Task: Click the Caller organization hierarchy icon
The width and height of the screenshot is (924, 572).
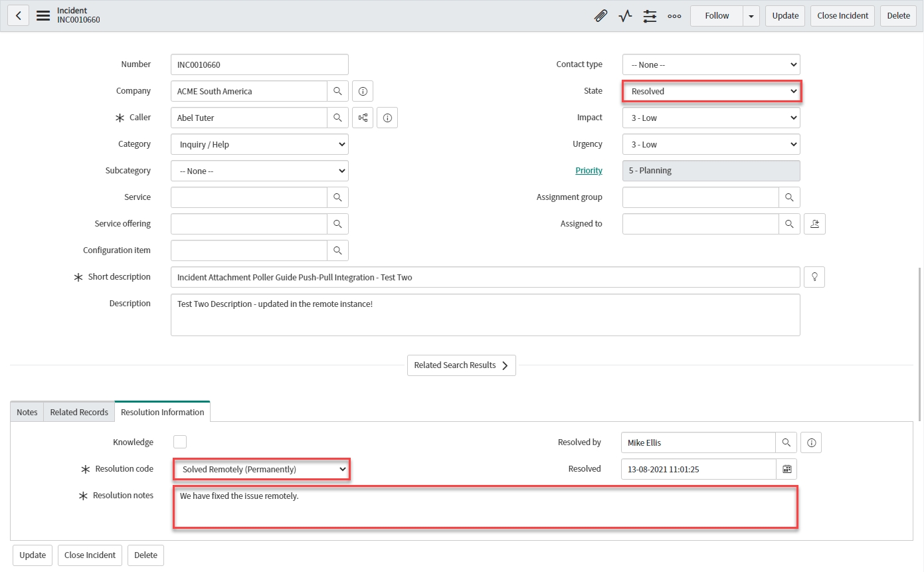Action: coord(363,118)
